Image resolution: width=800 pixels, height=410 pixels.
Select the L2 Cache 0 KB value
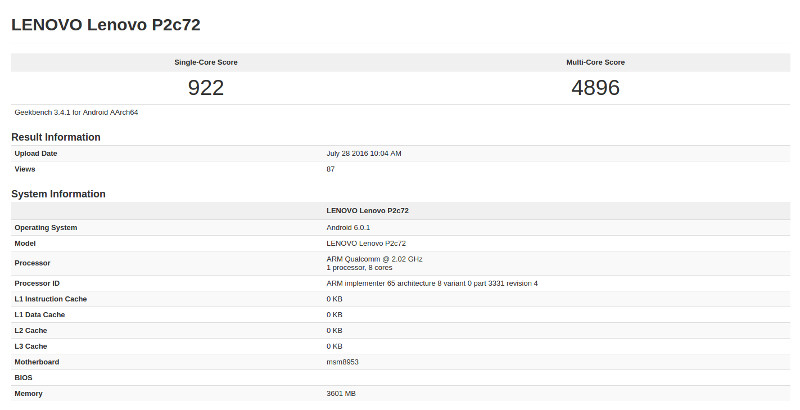click(334, 330)
